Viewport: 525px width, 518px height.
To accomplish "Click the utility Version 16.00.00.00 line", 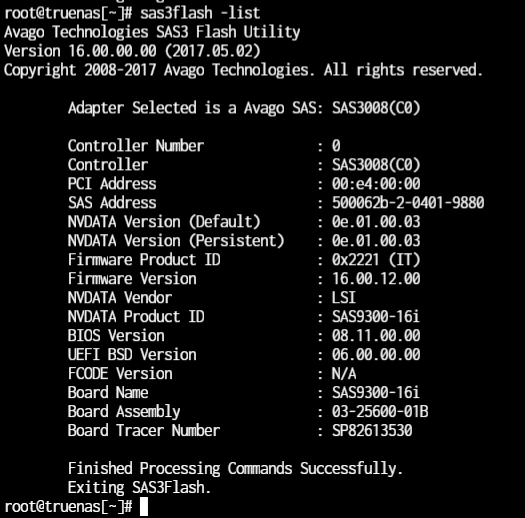I will tap(132, 51).
